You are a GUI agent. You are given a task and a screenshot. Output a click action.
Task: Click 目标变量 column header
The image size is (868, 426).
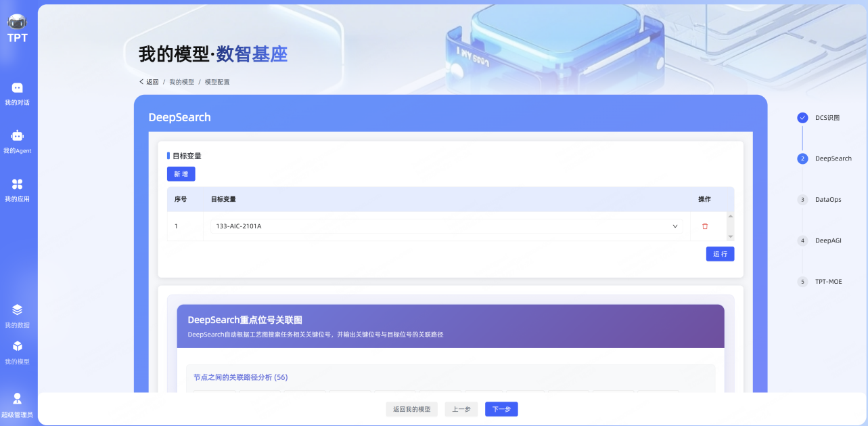pyautogui.click(x=223, y=199)
